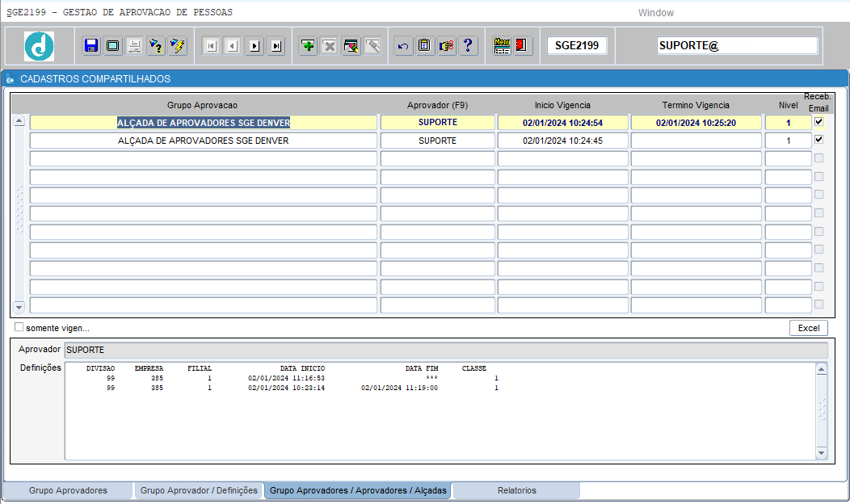Toggle Receb. Email checkbox in sixth row
850x504 pixels.
click(818, 213)
